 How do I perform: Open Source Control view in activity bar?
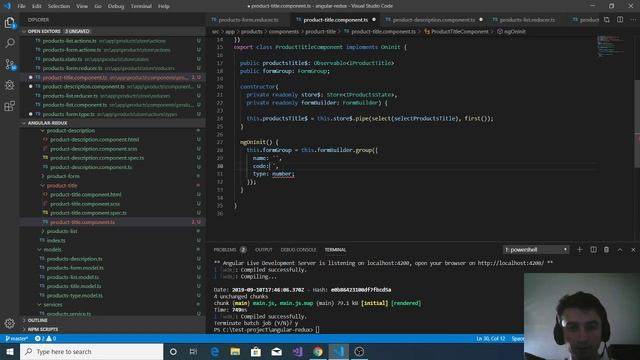[x=10, y=64]
